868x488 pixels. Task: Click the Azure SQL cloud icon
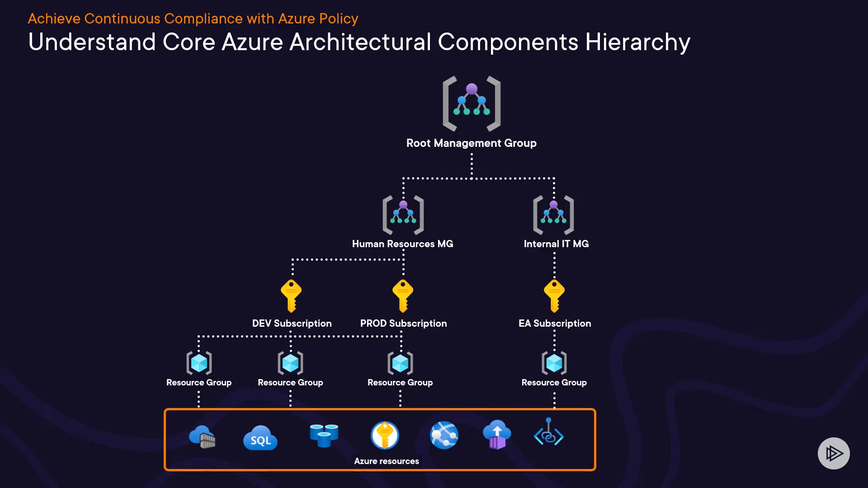point(260,437)
